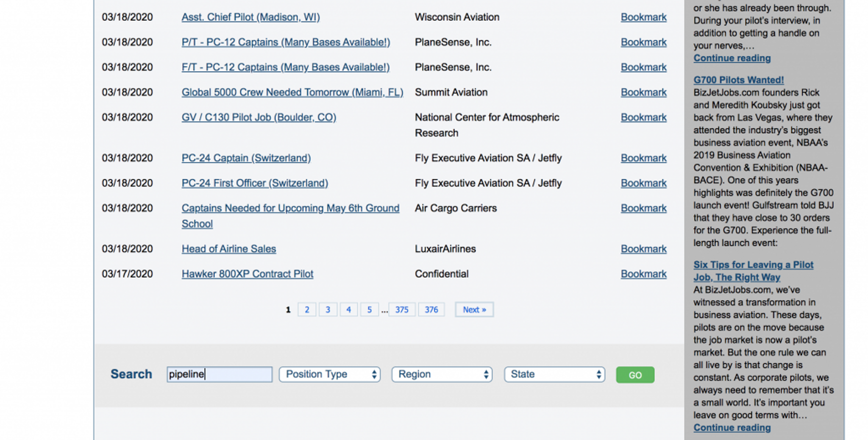The height and width of the screenshot is (440, 868).
Task: Click the green GO search button
Action: [635, 375]
